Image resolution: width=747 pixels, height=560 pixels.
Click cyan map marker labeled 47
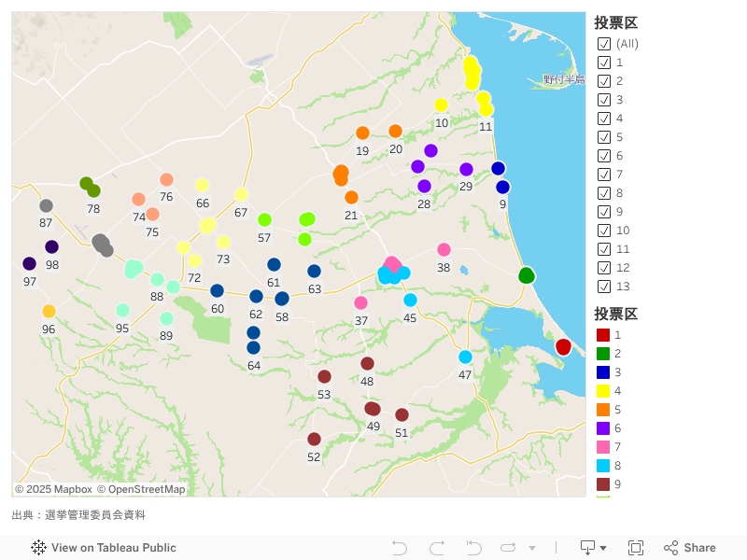[465, 357]
